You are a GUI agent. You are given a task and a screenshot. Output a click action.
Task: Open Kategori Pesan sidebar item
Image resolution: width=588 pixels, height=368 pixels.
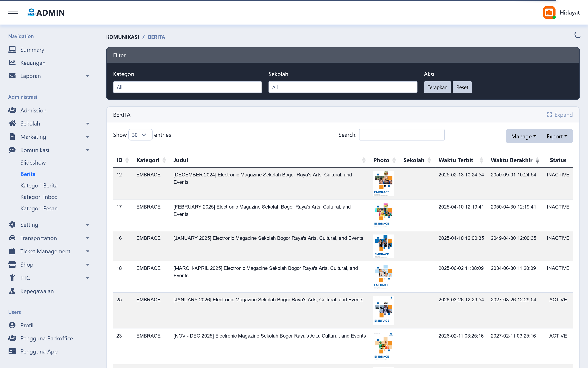pos(39,208)
